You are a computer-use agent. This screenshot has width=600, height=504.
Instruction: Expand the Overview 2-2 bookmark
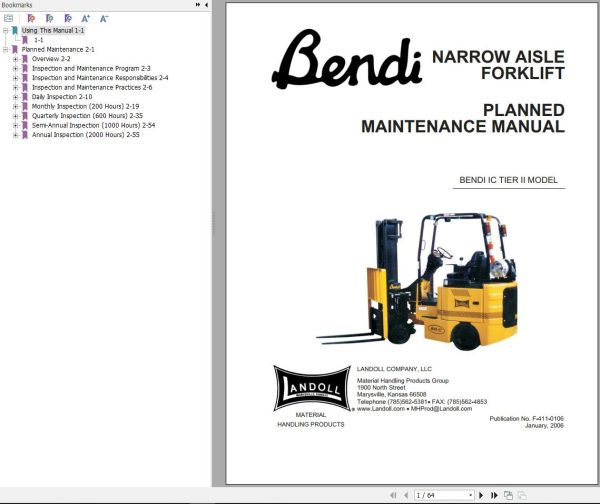click(x=15, y=59)
